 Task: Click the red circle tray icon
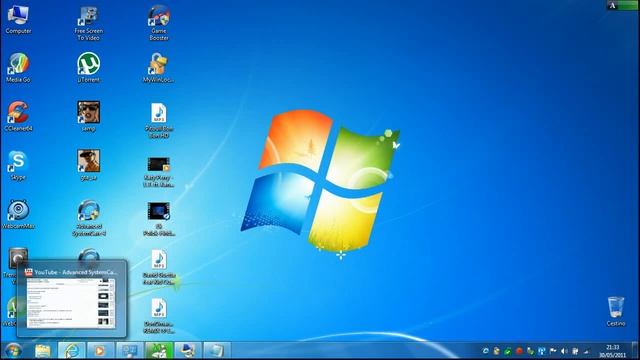519,351
